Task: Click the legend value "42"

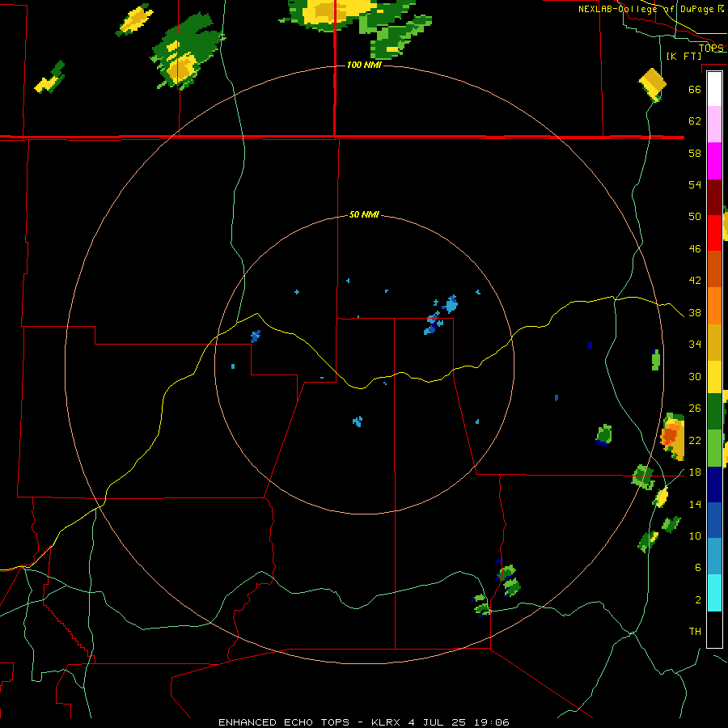Action: pos(695,281)
